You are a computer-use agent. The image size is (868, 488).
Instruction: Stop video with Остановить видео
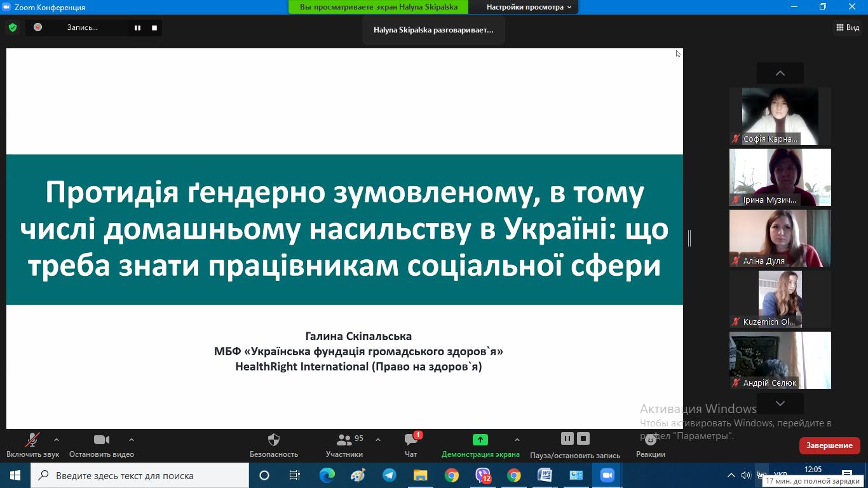pyautogui.click(x=101, y=440)
